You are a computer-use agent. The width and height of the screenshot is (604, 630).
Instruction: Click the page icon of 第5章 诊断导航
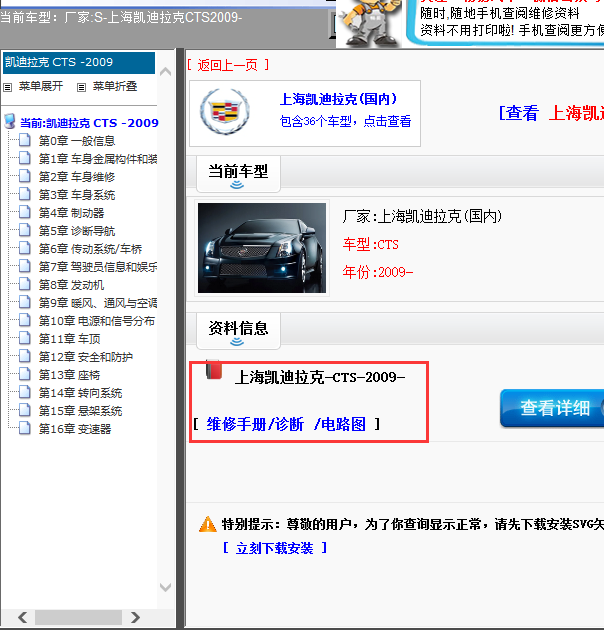(25, 230)
